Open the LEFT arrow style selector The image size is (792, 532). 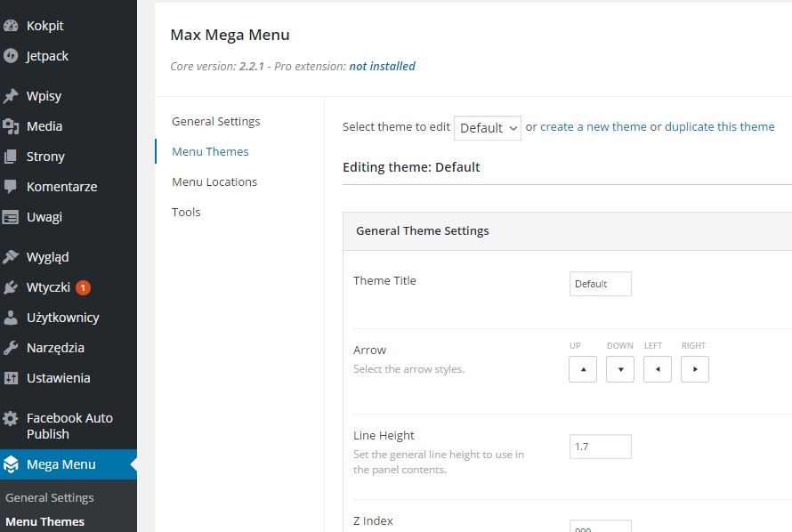click(658, 369)
